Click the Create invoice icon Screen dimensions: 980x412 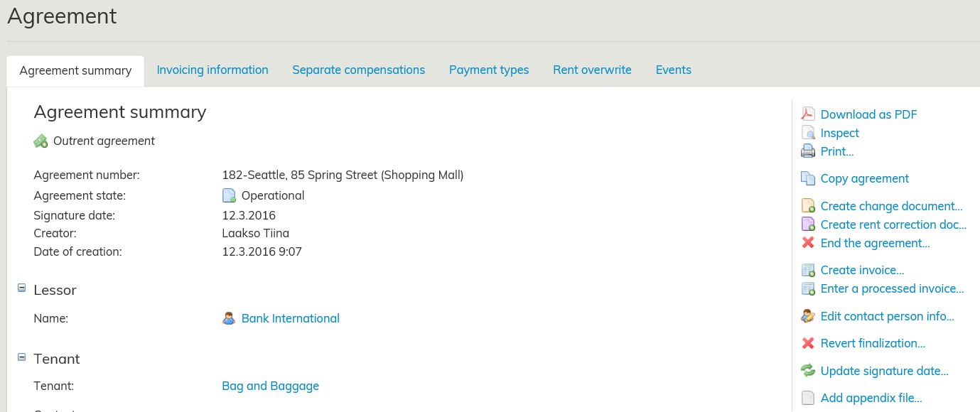[x=808, y=270]
